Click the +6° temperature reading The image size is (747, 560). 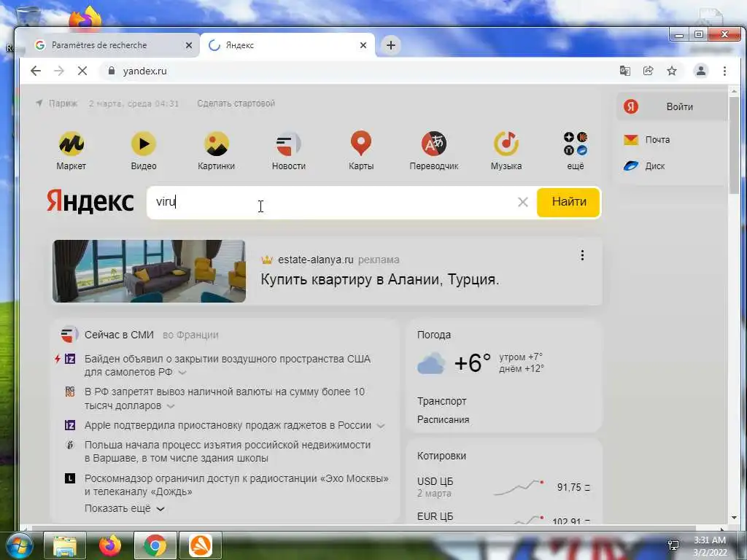point(472,363)
